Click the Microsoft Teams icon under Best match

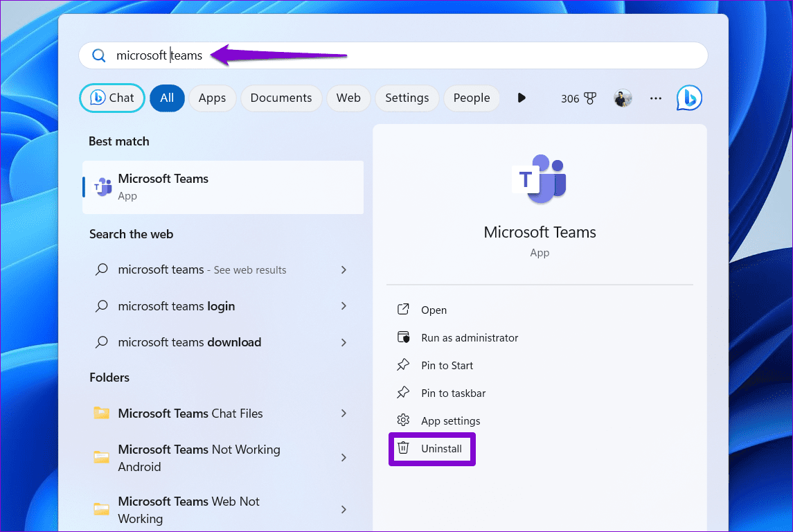pyautogui.click(x=103, y=186)
